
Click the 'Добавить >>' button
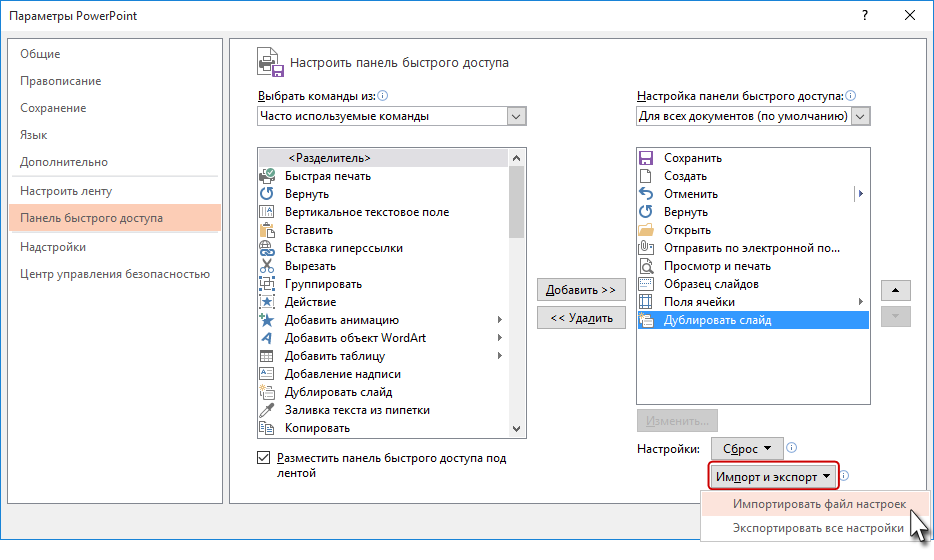(581, 290)
